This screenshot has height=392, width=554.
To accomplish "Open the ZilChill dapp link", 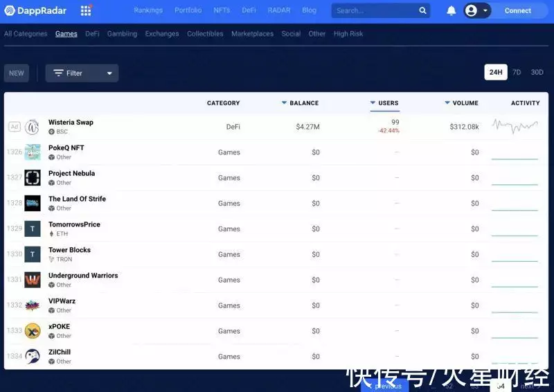I will [60, 352].
